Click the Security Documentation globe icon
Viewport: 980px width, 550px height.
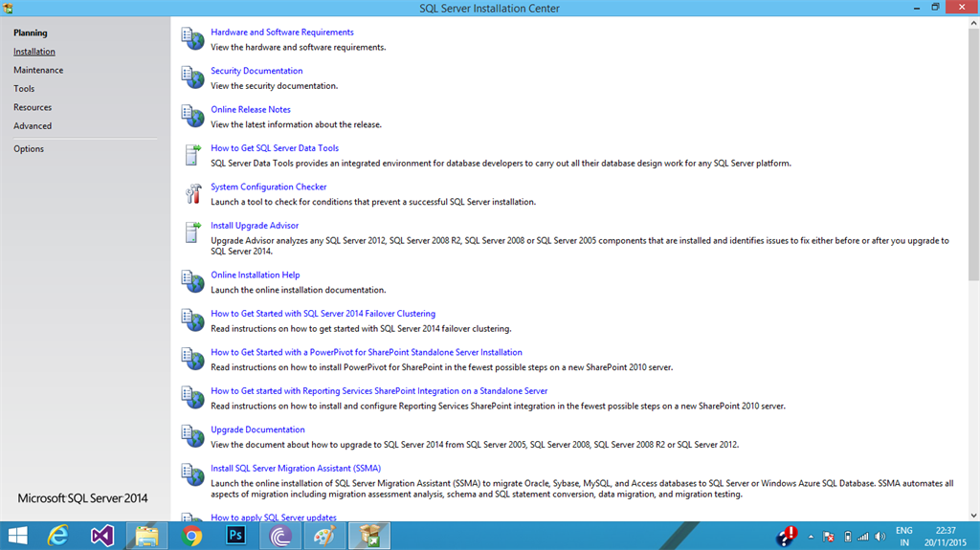pos(192,77)
